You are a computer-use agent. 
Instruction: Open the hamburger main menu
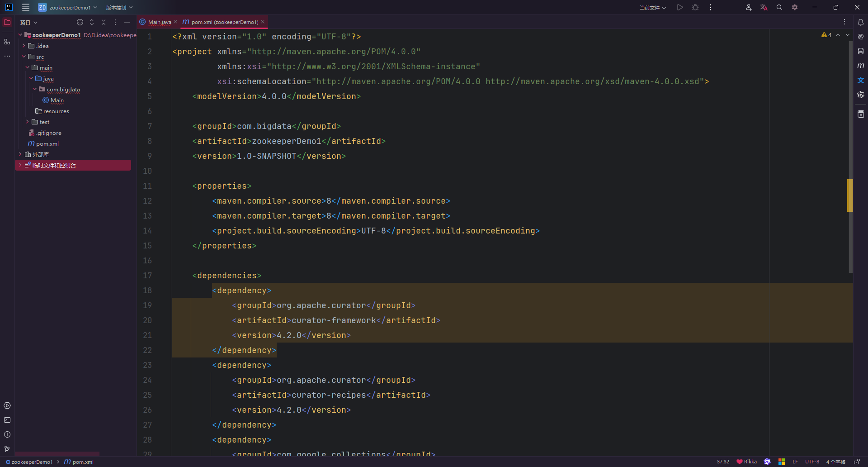26,7
